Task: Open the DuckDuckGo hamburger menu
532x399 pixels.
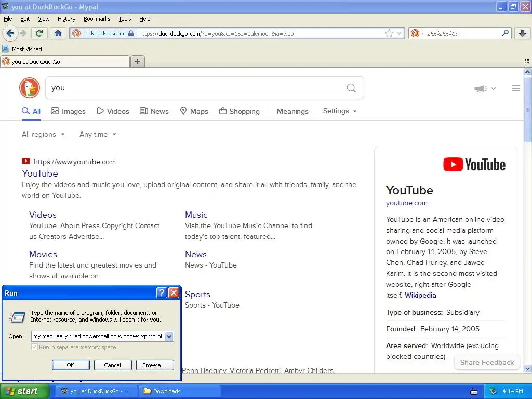Action: pos(516,88)
